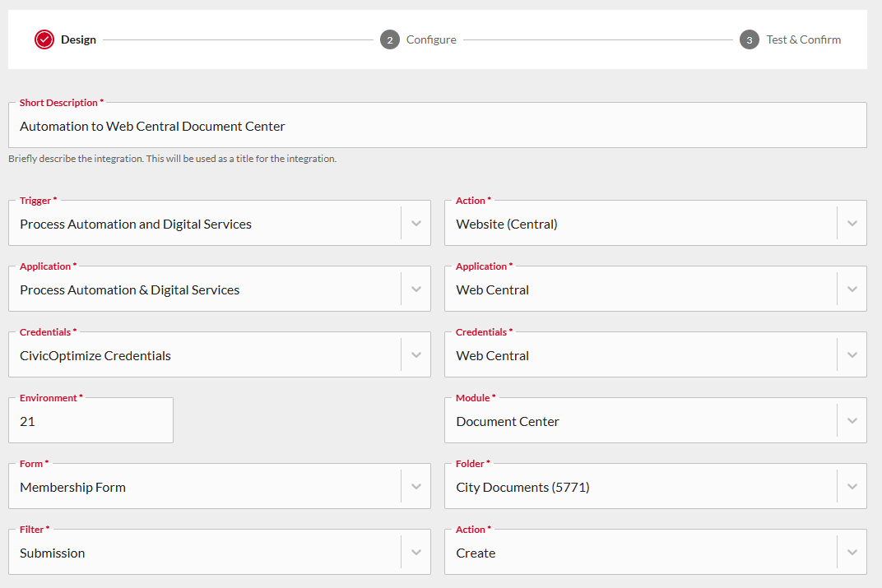Open the Create Action dropdown chevron
This screenshot has height=588, width=882.
(x=852, y=552)
